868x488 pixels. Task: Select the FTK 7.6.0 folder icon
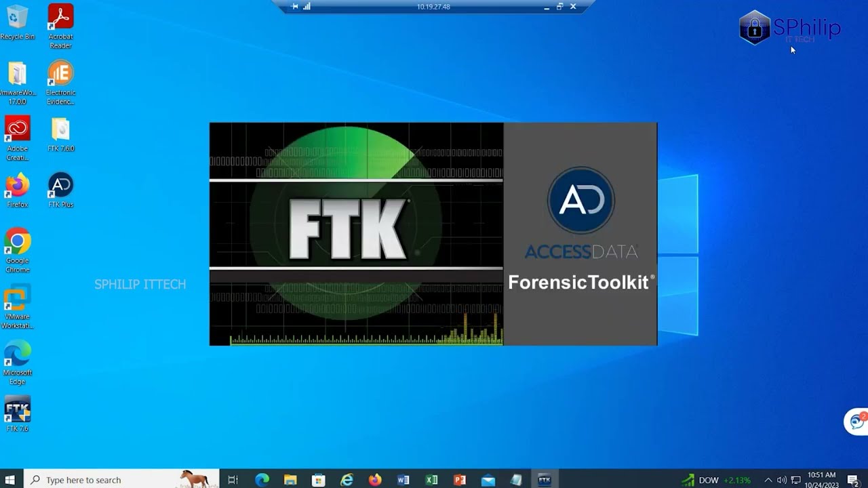(60, 135)
